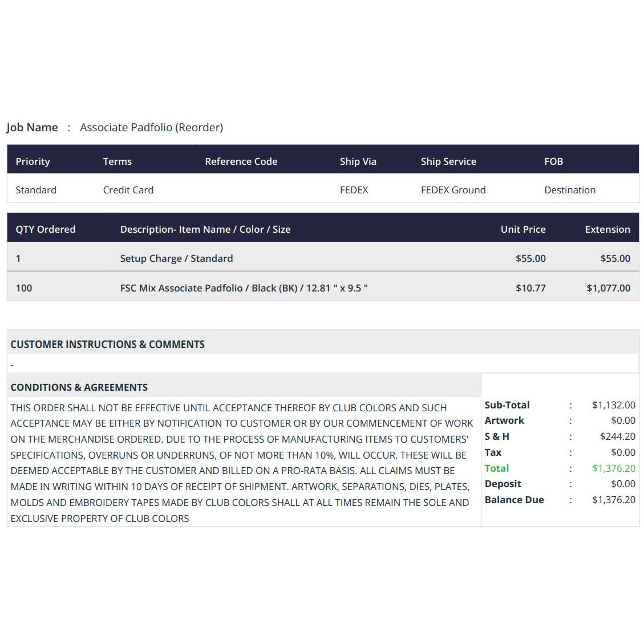This screenshot has width=644, height=644.
Task: Click the FOB column header
Action: click(x=554, y=161)
